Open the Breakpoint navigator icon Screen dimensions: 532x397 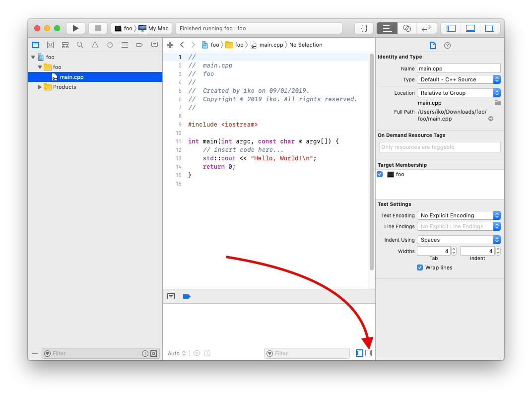click(x=139, y=45)
